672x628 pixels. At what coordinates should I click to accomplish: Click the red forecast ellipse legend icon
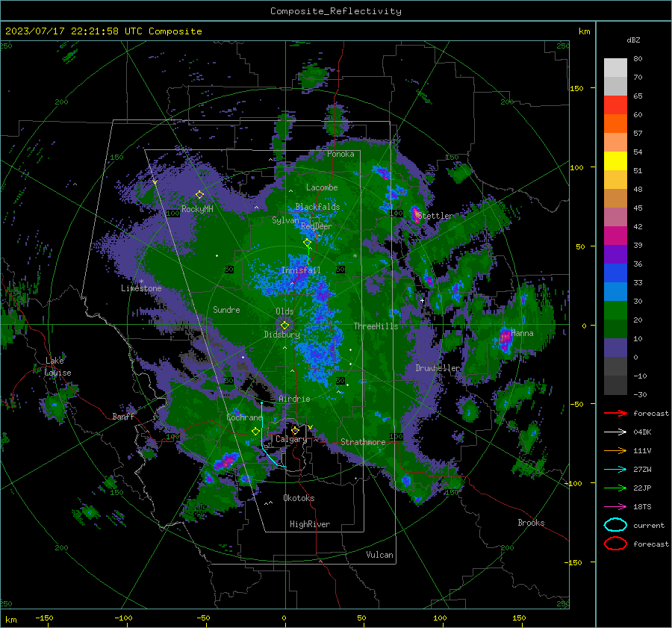click(615, 544)
